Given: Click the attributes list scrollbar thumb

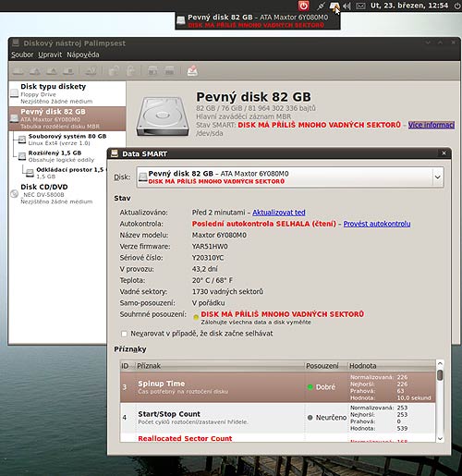Looking at the screenshot, I should pos(440,375).
